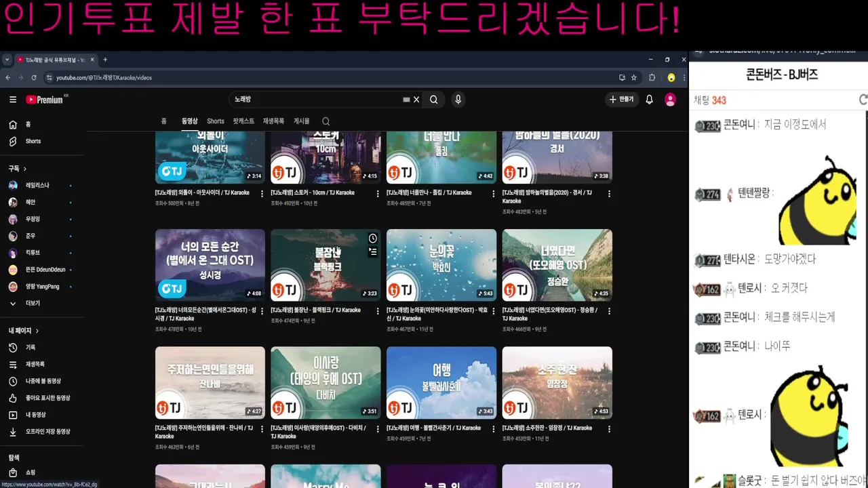Click the 만들기 create button

[x=621, y=100]
